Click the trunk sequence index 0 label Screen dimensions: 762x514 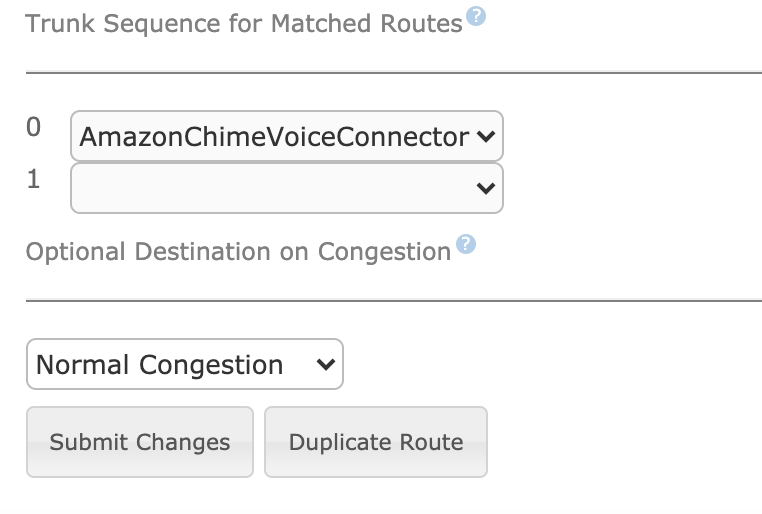34,127
